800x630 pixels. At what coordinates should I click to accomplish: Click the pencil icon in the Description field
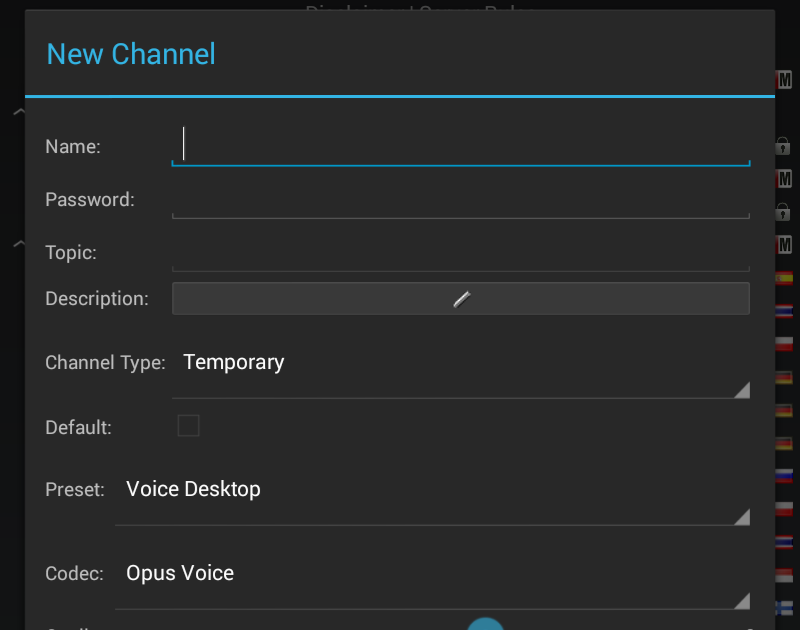461,298
